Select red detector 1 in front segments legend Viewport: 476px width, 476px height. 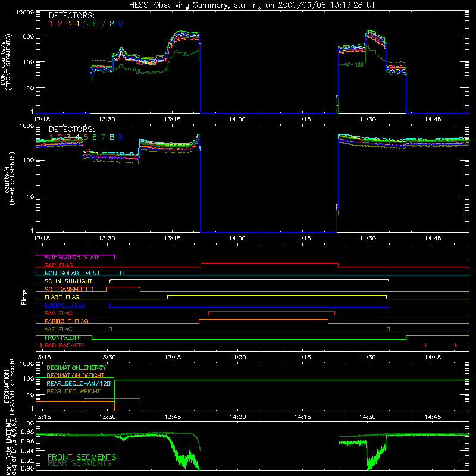pyautogui.click(x=51, y=24)
